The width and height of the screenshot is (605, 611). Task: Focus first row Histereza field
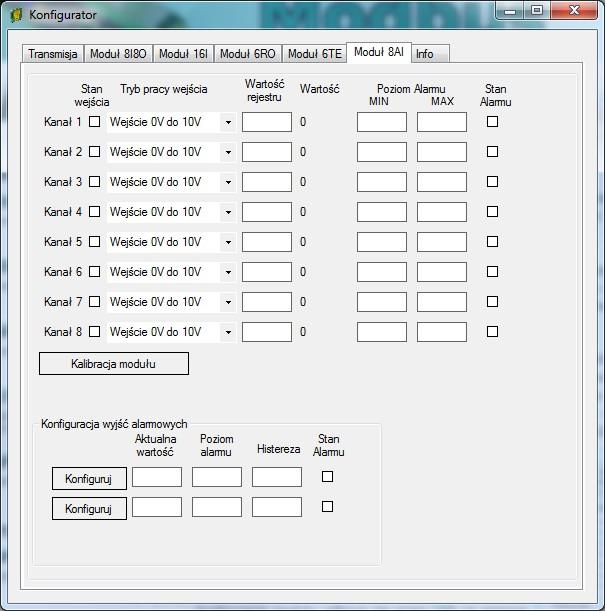tap(277, 477)
